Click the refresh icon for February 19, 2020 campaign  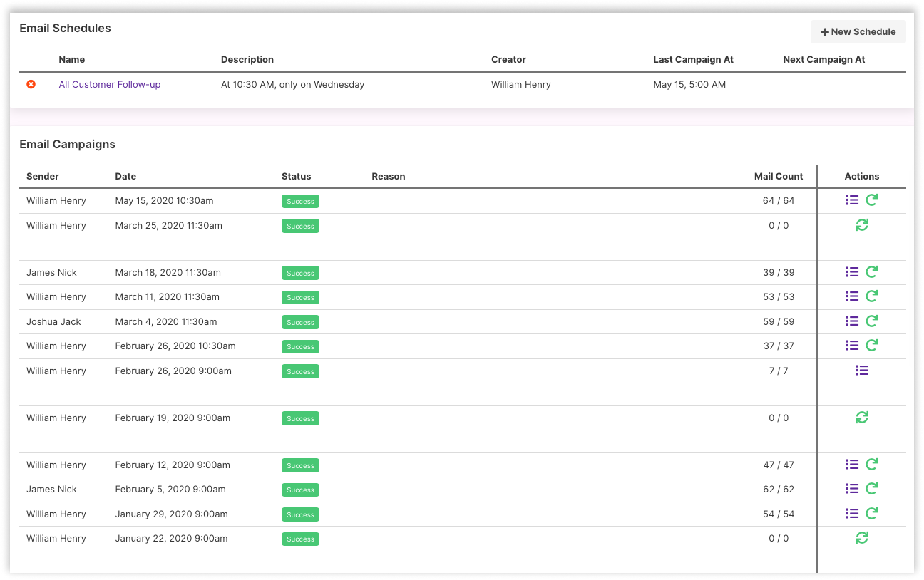click(862, 418)
